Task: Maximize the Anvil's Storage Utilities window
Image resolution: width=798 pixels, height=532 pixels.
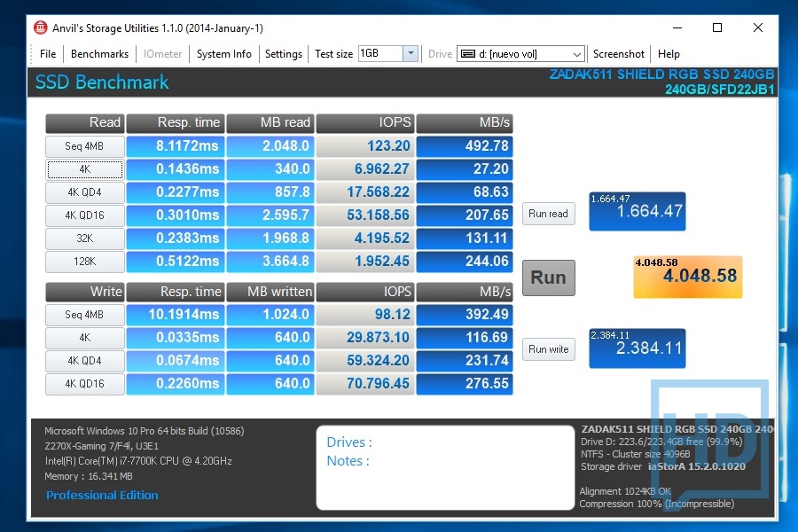Action: click(x=717, y=27)
